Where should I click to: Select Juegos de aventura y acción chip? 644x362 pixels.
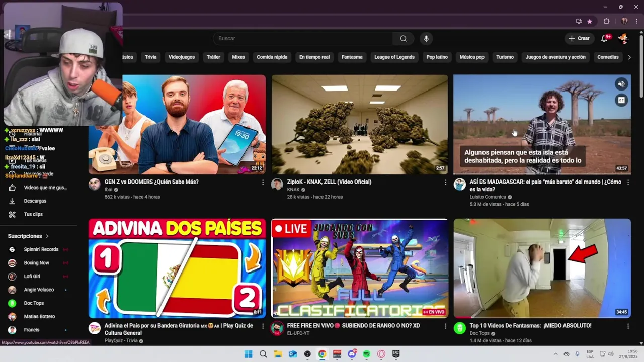coord(555,57)
